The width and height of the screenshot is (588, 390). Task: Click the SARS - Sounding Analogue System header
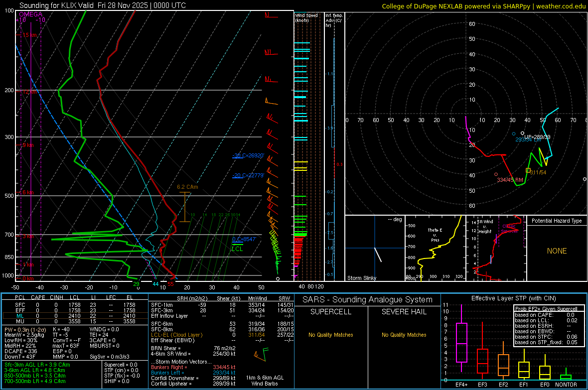[x=368, y=300]
